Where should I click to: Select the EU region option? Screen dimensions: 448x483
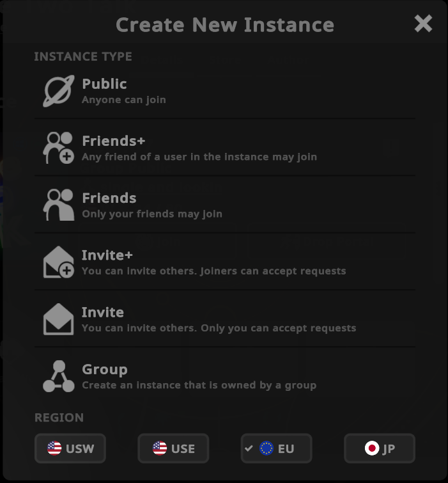[x=277, y=448]
